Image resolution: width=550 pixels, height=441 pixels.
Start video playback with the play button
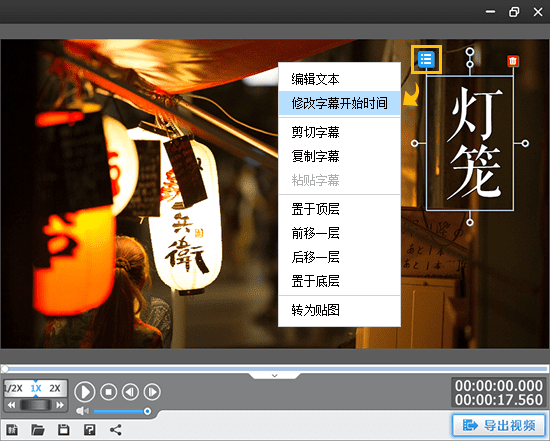[85, 392]
